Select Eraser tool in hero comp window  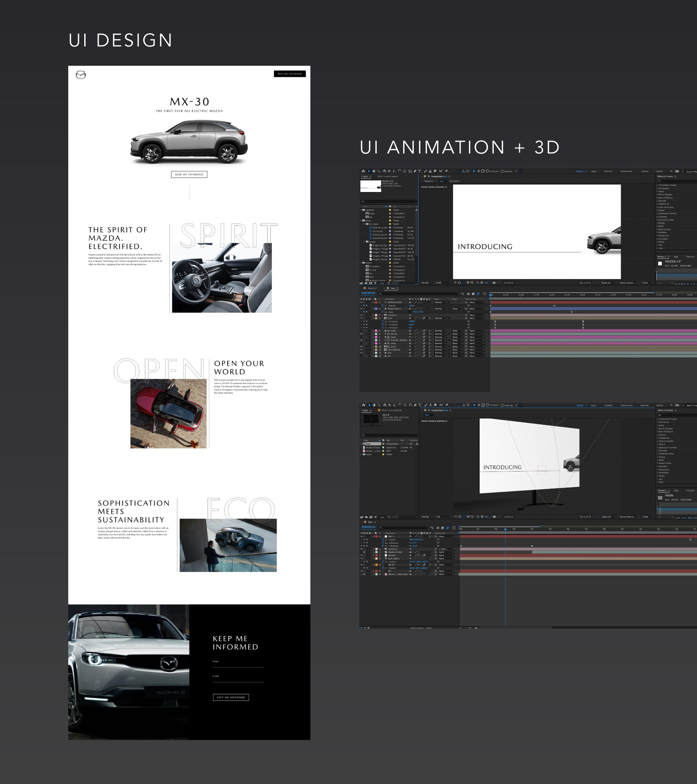coord(435,171)
